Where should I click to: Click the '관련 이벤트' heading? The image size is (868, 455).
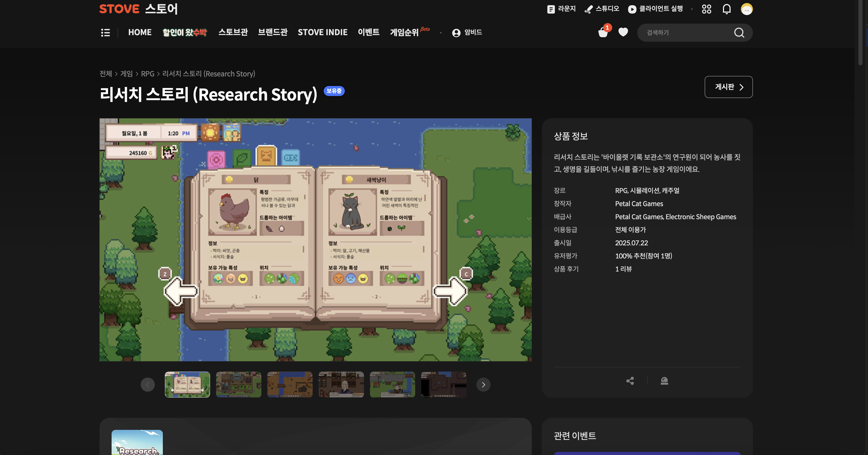(x=575, y=436)
